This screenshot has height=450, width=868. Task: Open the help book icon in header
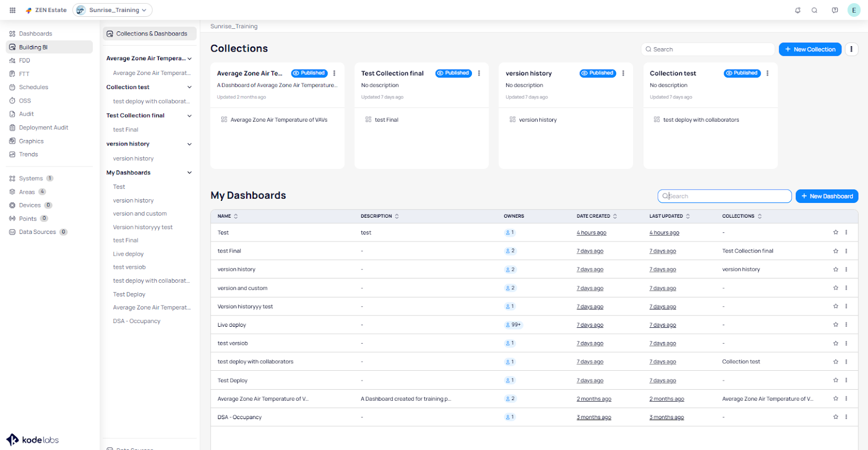[835, 10]
